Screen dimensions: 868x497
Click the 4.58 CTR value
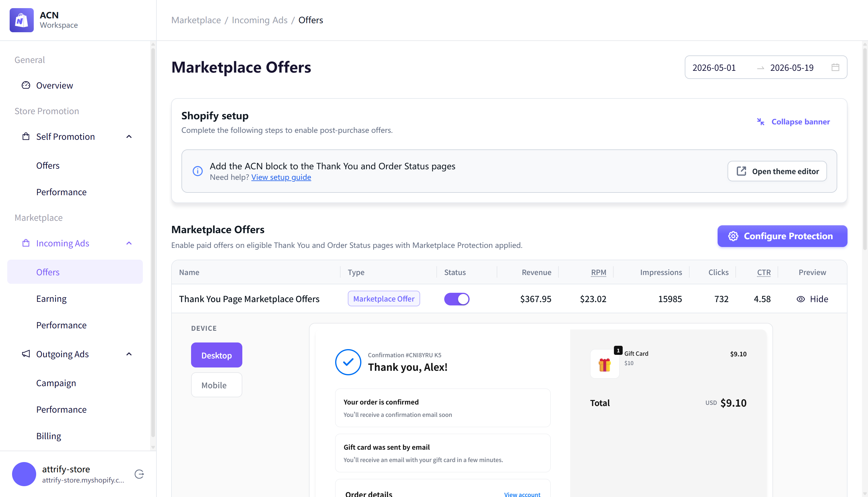click(762, 299)
